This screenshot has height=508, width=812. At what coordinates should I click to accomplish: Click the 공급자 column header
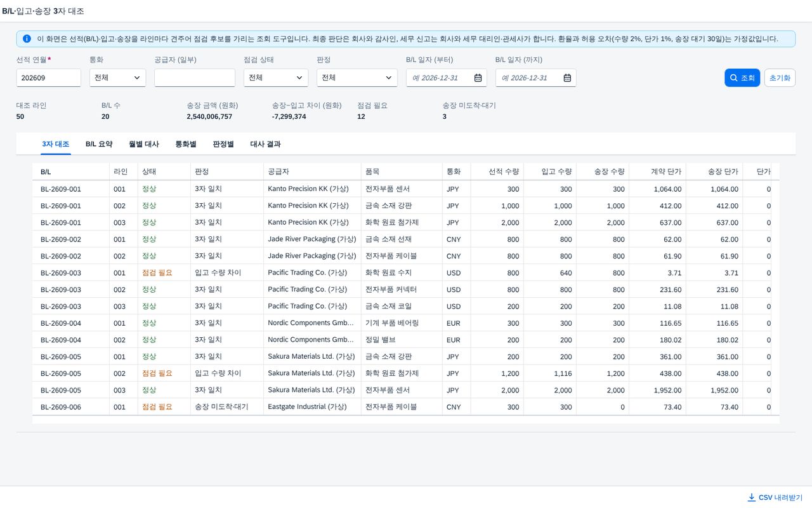point(312,172)
